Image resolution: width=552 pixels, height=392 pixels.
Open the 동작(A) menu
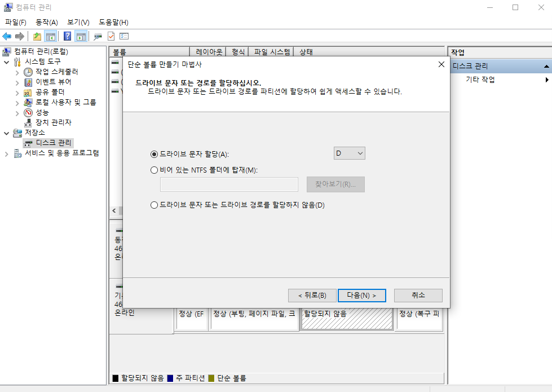pos(46,22)
